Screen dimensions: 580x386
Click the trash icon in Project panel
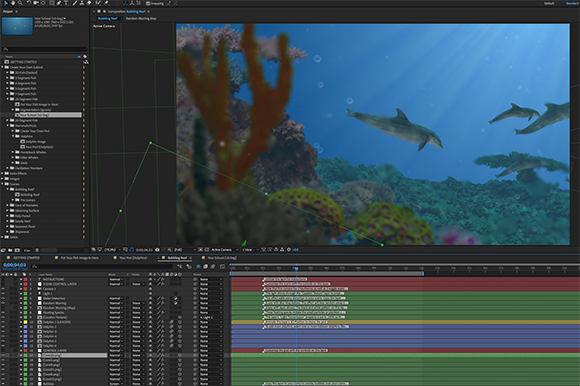(37, 250)
